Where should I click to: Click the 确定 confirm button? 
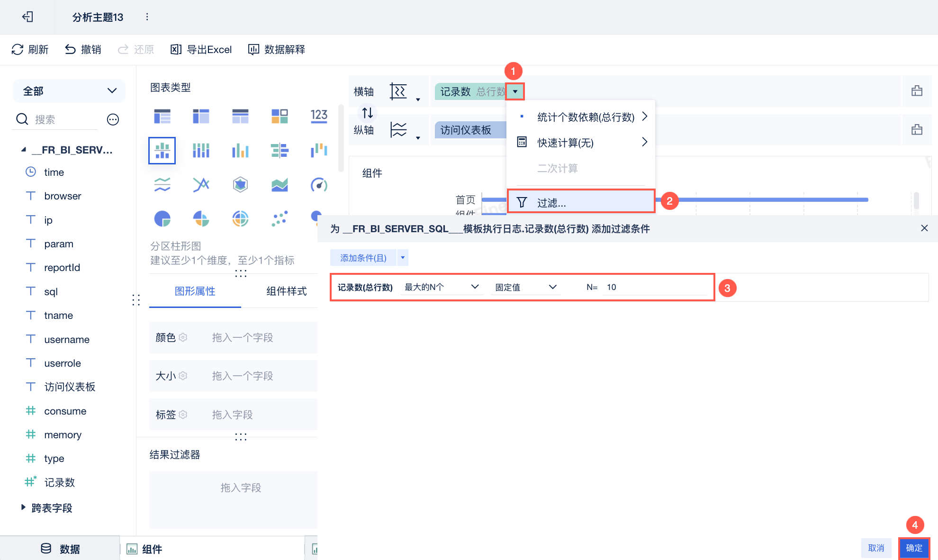click(x=914, y=548)
